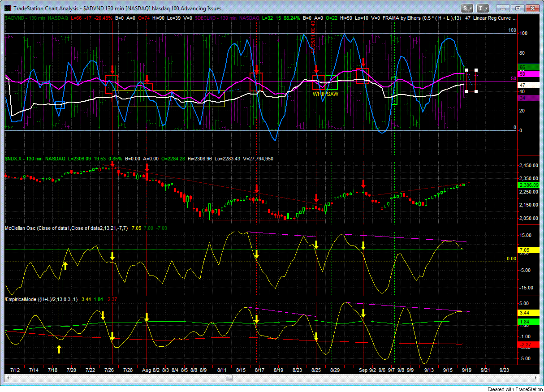Open the interval link (I) dropdown
Image resolution: width=544 pixels, height=392 pixels.
[x=483, y=8]
